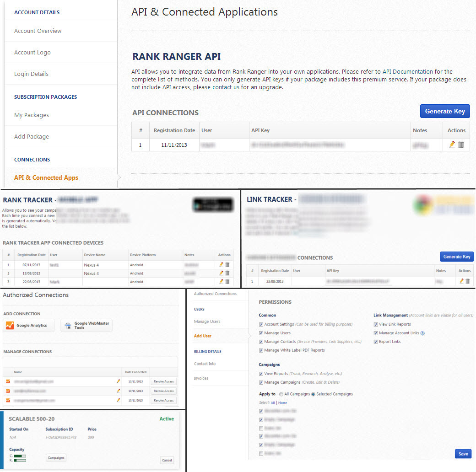476x472 pixels.
Task: Delete the third Rank Tracker connected device
Action: [227, 282]
